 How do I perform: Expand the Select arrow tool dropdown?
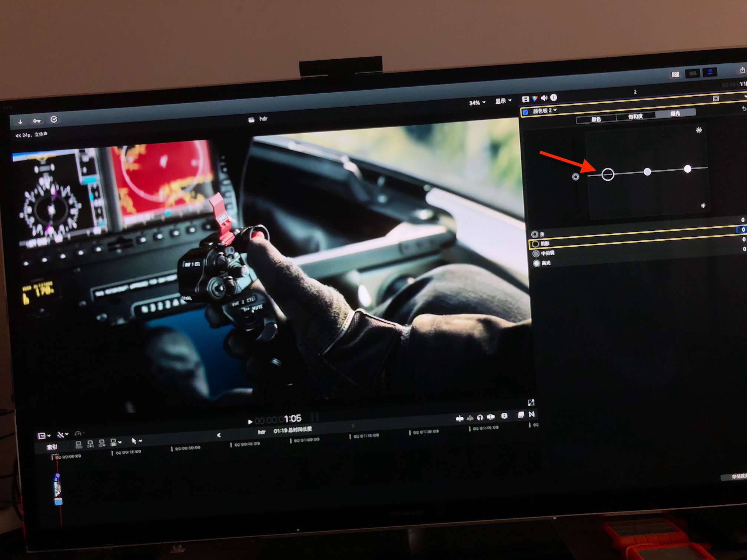136,441
